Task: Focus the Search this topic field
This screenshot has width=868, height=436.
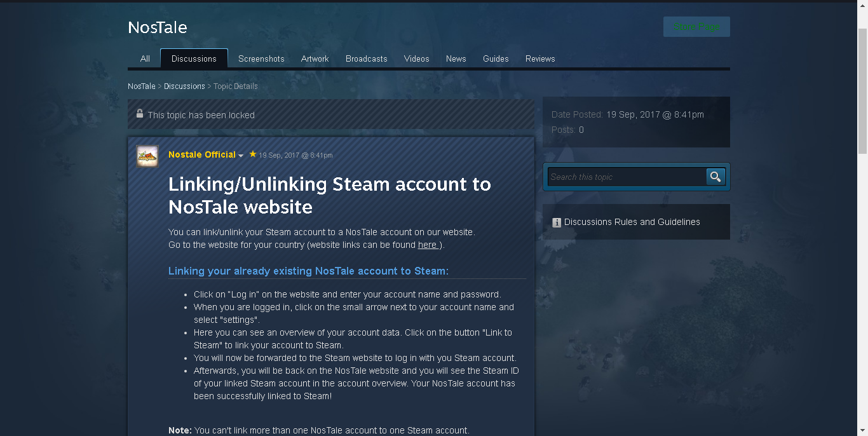Action: [627, 177]
